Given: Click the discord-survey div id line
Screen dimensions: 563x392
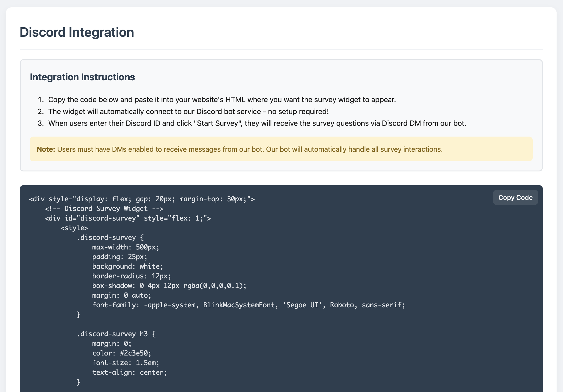Looking at the screenshot, I should 128,218.
